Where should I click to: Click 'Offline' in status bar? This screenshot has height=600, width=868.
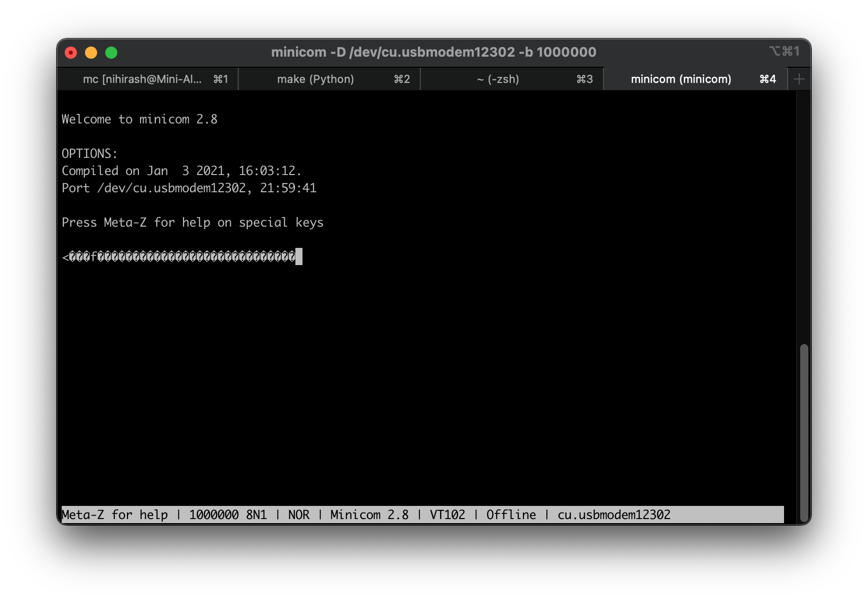tap(511, 515)
